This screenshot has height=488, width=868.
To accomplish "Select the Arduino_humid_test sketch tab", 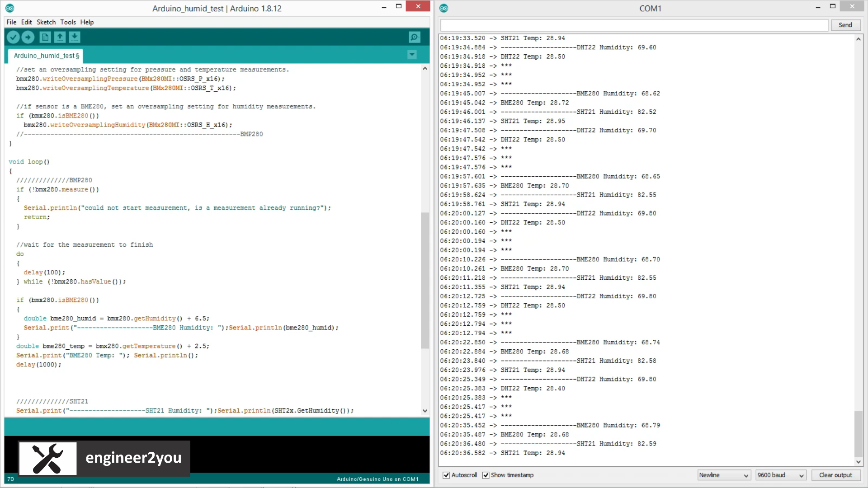I will point(46,56).
